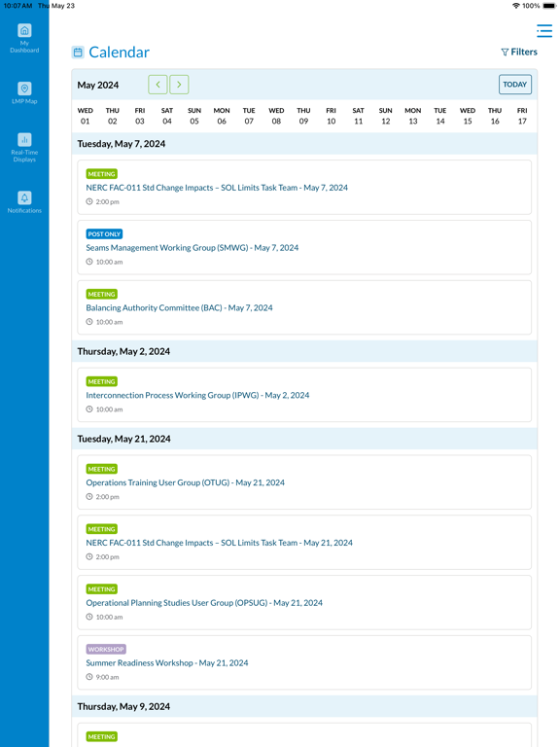The width and height of the screenshot is (560, 747).
Task: Select Wed 01 in date strip
Action: click(86, 116)
